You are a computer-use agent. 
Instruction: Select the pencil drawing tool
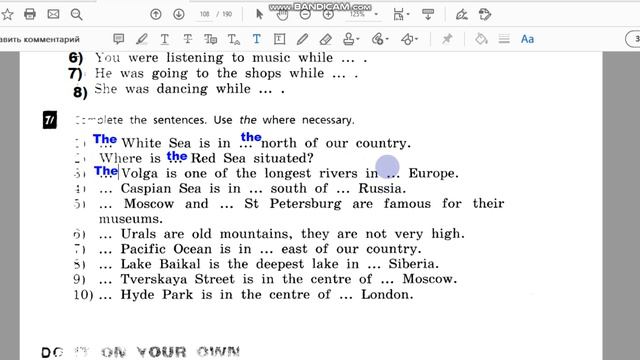302,39
